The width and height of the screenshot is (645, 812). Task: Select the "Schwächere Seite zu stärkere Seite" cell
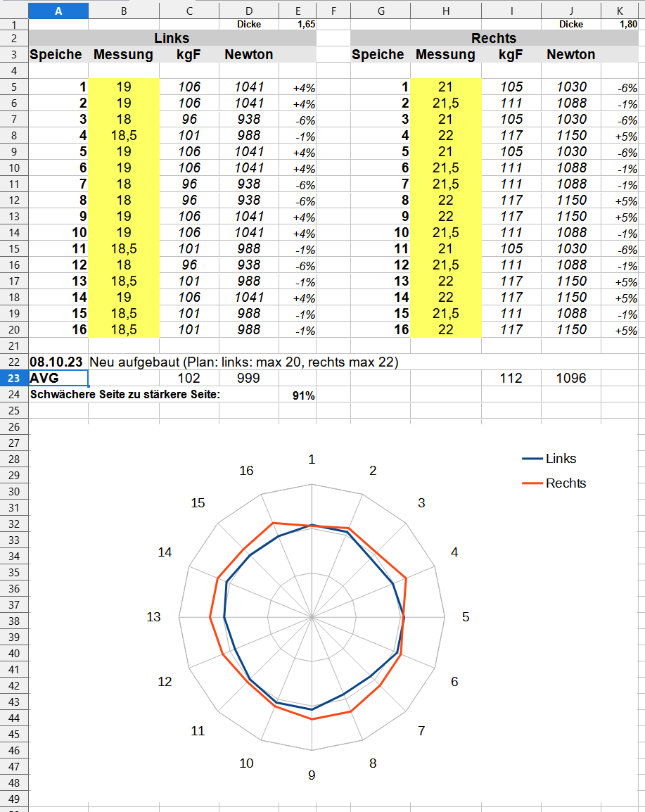(125, 395)
